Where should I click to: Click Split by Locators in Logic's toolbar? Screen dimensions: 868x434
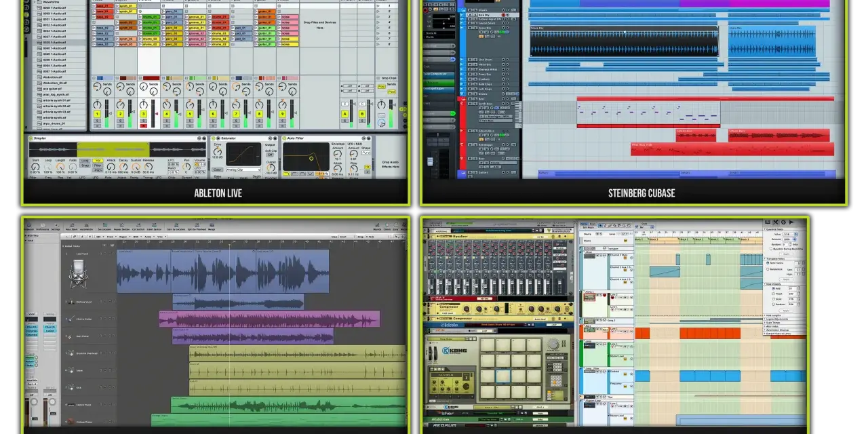[x=176, y=226]
